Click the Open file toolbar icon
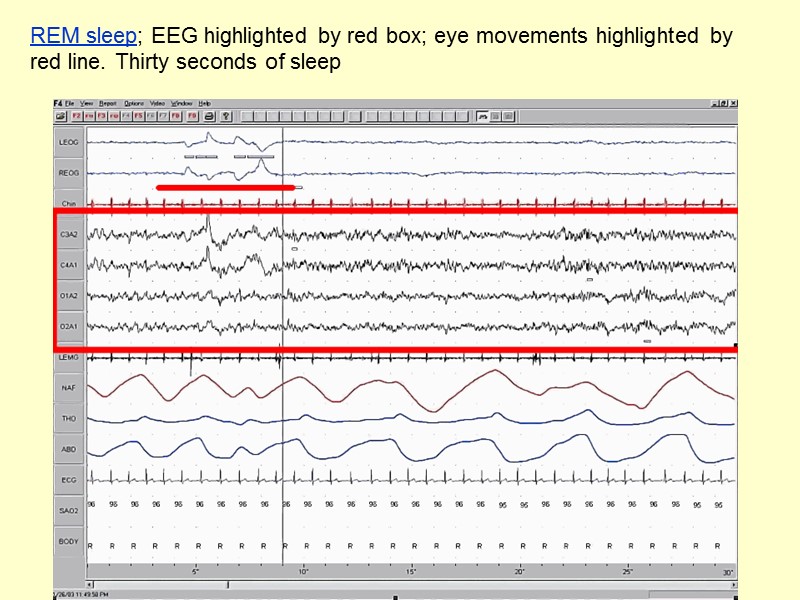The width and height of the screenshot is (800, 600). [62, 116]
